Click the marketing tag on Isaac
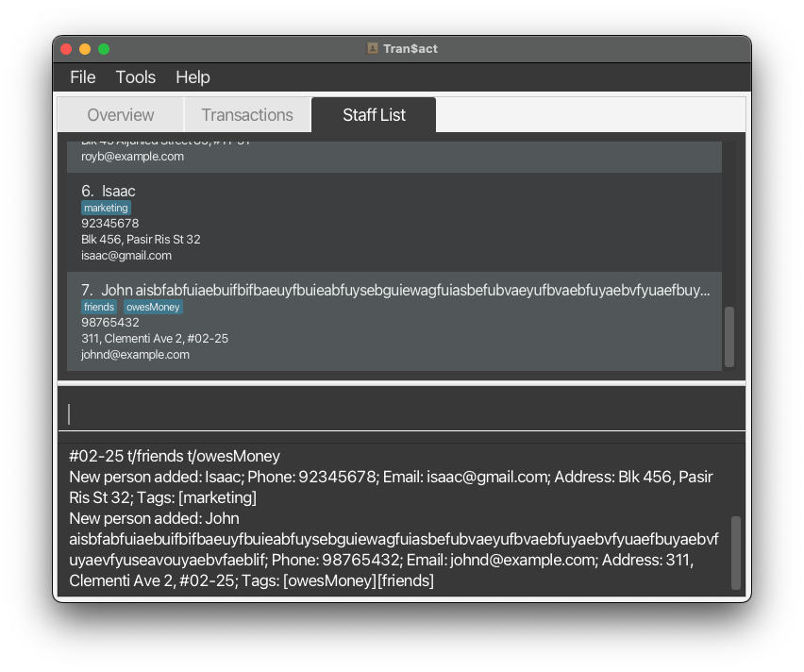Screen dimensions: 804x672 pyautogui.click(x=106, y=208)
